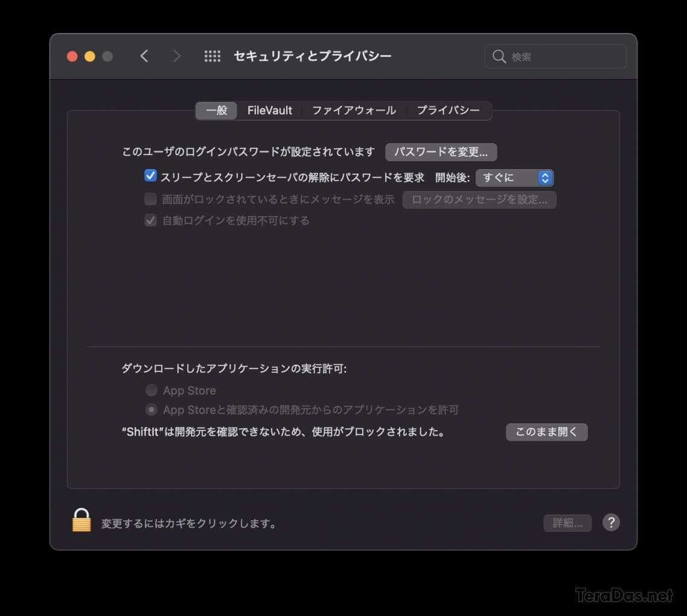Image resolution: width=687 pixels, height=616 pixels.
Task: Toggle lock screen message checkbox
Action: pos(151,199)
